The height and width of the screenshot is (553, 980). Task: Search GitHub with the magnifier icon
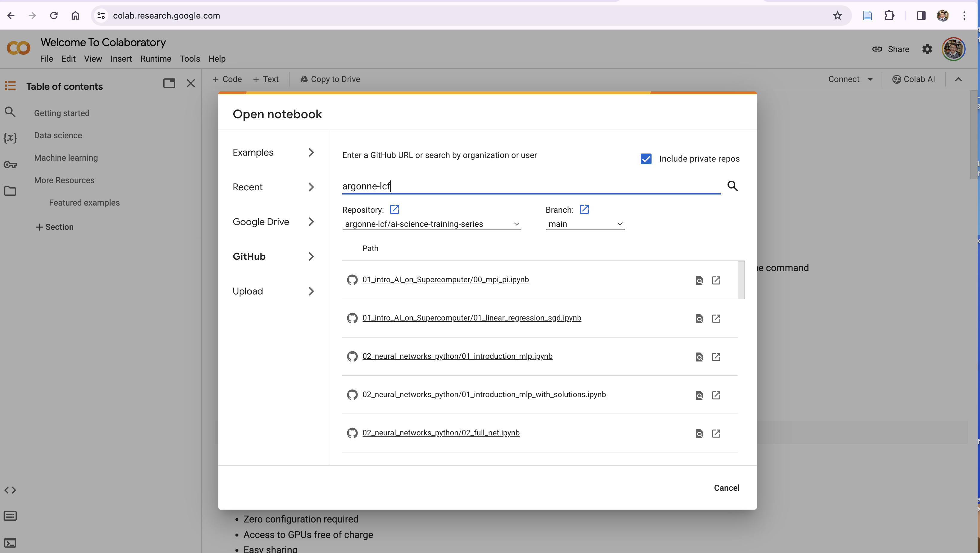[732, 186]
